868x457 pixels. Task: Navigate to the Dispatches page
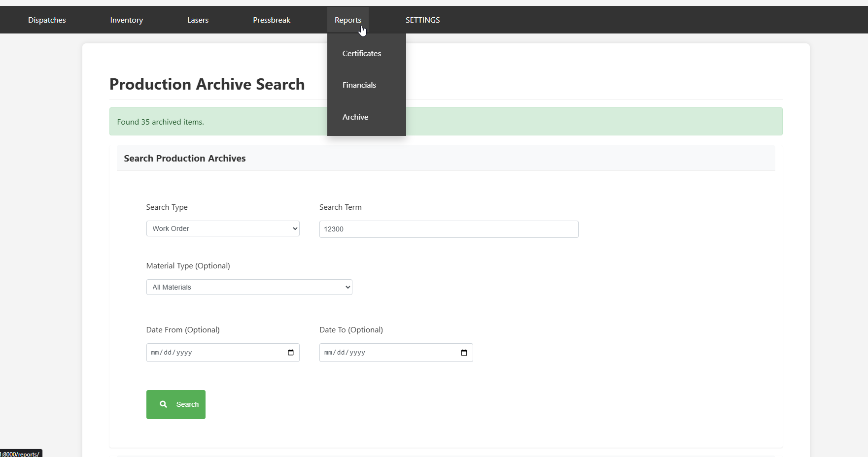click(47, 20)
